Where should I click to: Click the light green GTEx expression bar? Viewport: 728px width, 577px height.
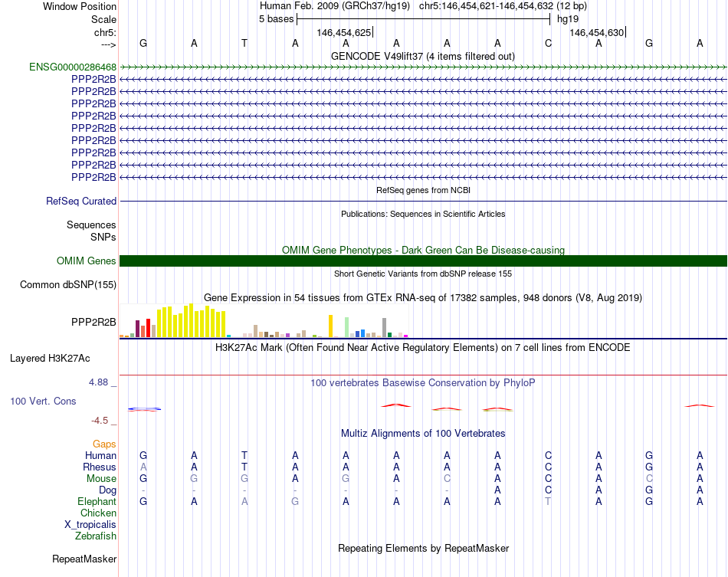(x=347, y=327)
